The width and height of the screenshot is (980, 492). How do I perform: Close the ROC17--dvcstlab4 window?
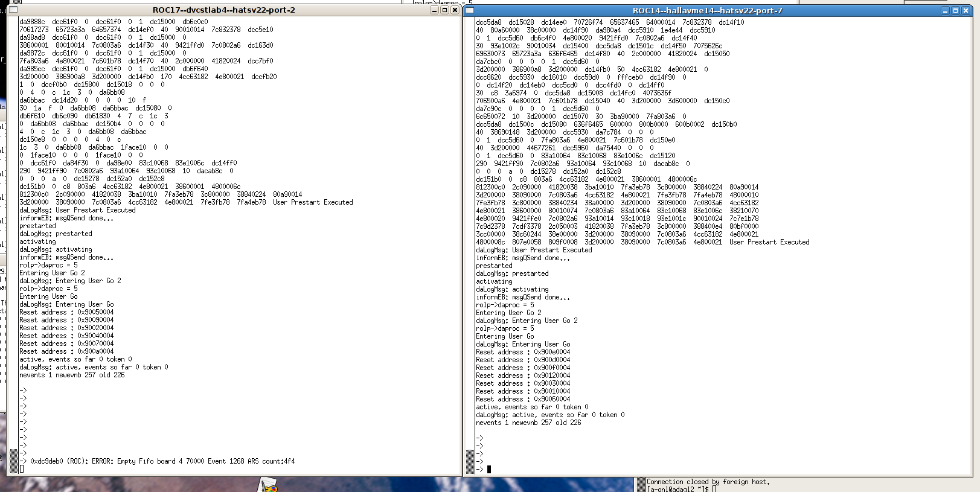point(455,10)
